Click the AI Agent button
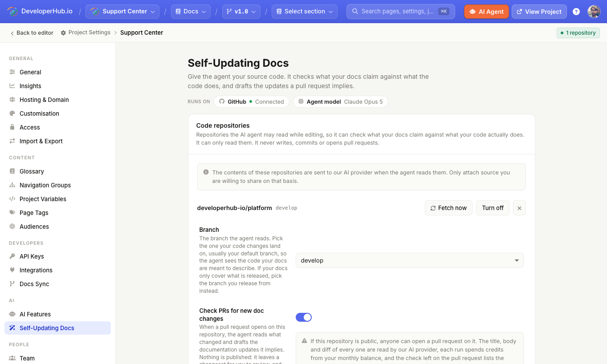This screenshot has width=607, height=364. [x=486, y=12]
